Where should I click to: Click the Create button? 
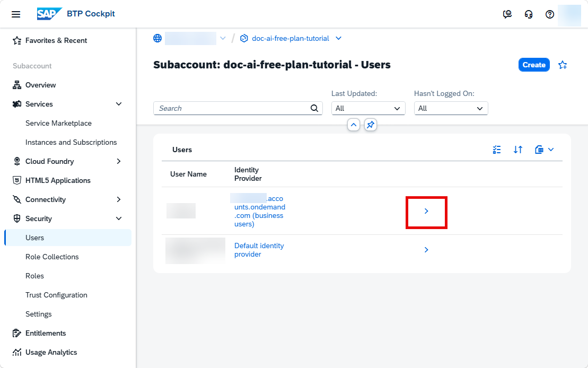(534, 65)
